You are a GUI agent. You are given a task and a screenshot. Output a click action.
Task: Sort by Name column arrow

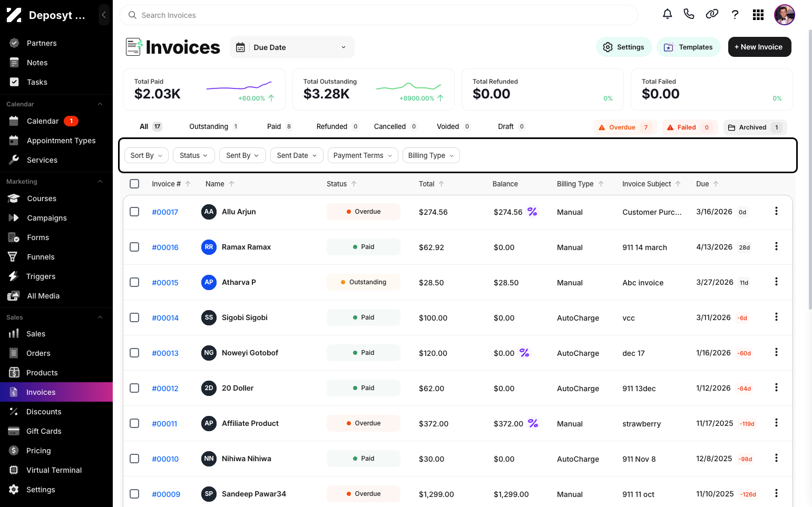[x=231, y=184]
